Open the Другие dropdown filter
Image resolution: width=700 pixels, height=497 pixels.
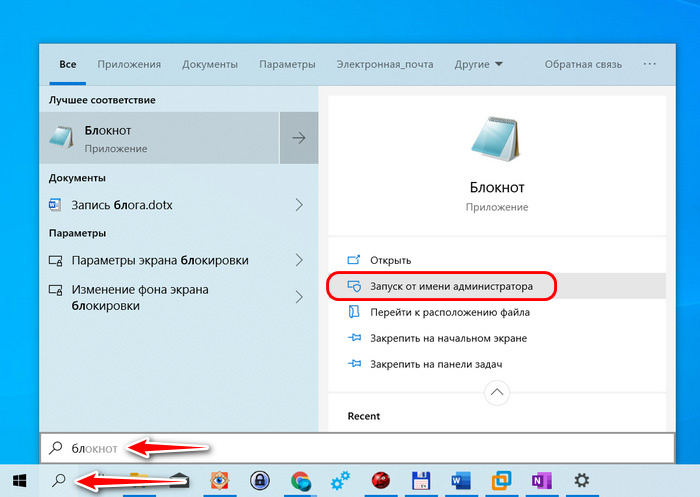coord(479,64)
